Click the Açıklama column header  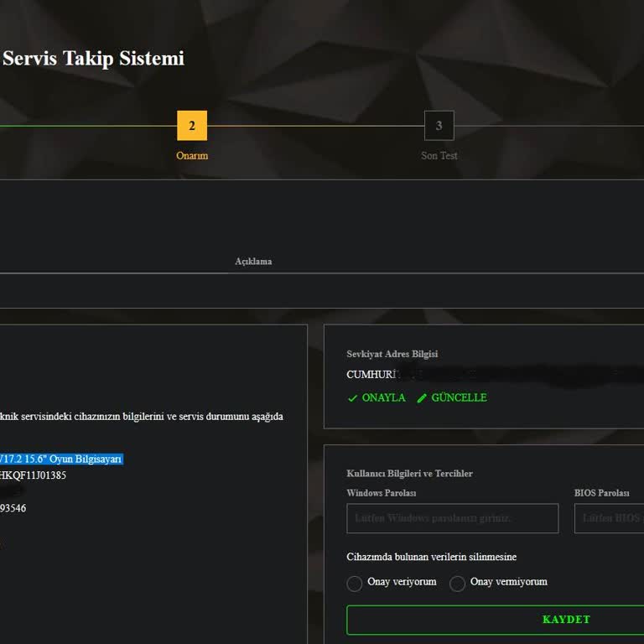tap(253, 262)
